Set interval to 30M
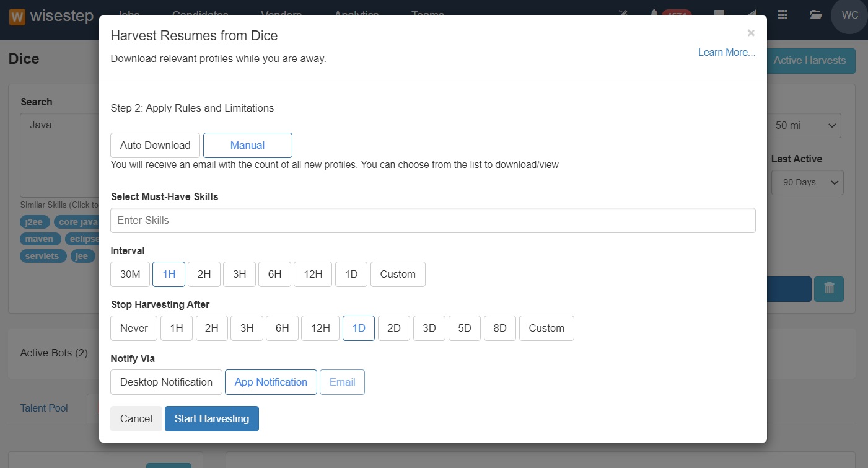The height and width of the screenshot is (468, 868). pos(130,274)
